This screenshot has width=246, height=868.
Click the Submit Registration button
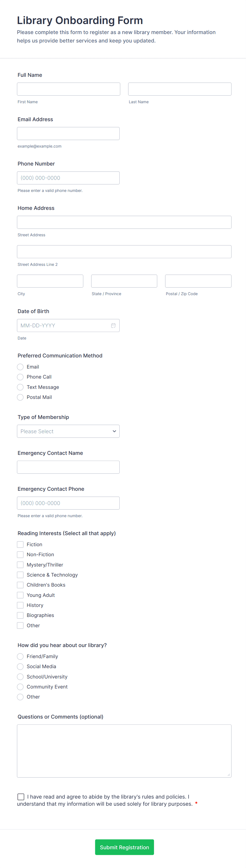click(124, 847)
